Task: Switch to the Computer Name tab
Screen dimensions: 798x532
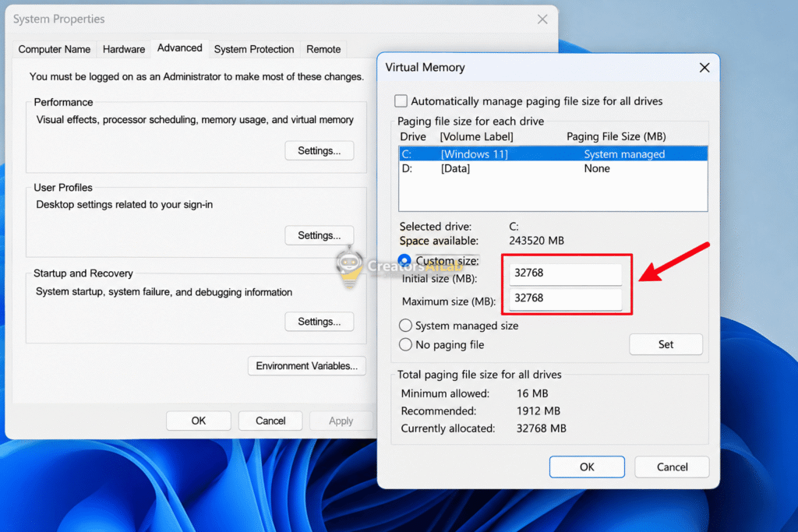Action: coord(55,49)
